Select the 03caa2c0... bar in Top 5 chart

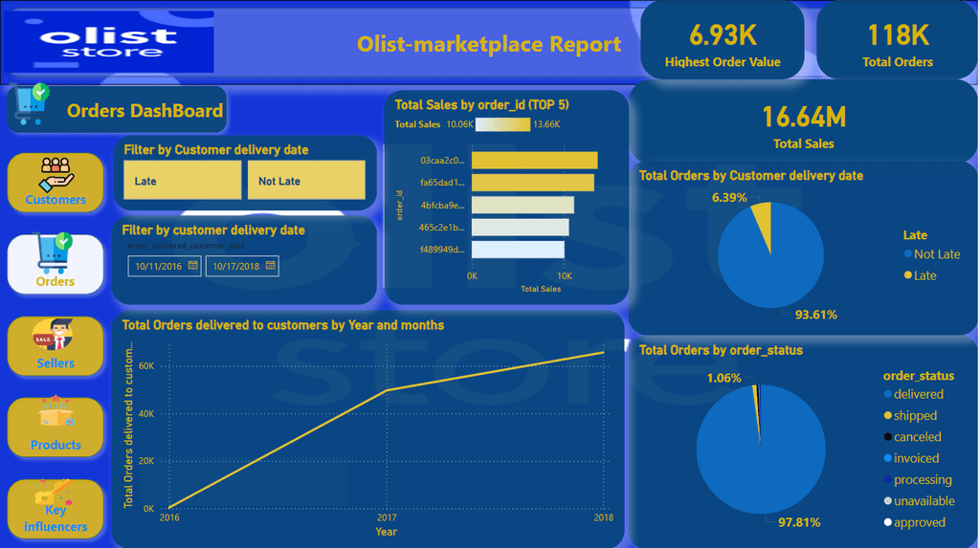534,161
